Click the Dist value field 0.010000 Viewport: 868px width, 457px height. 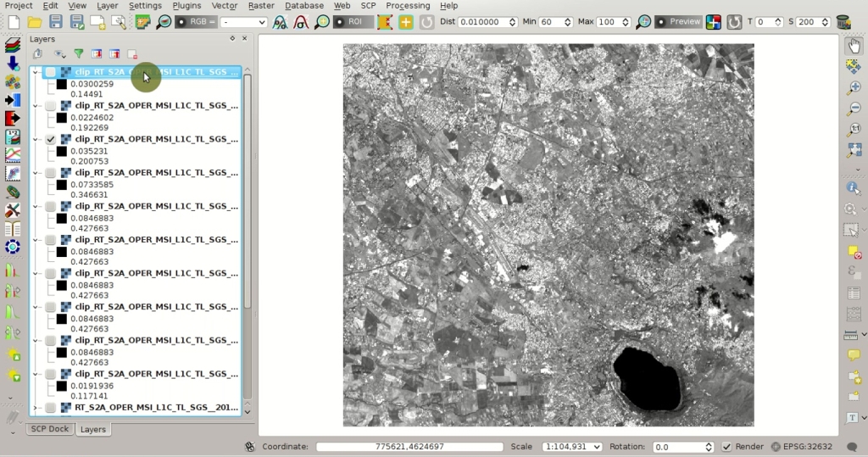coord(487,22)
